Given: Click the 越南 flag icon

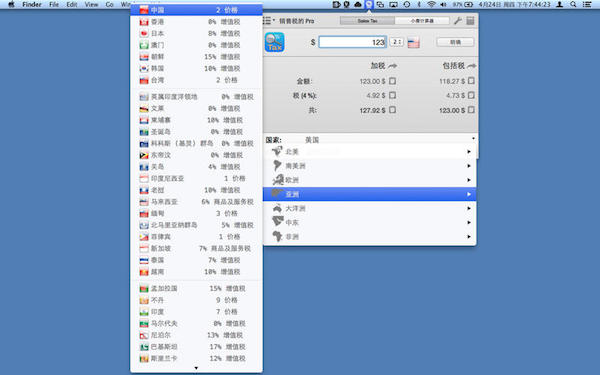Looking at the screenshot, I should click(144, 272).
